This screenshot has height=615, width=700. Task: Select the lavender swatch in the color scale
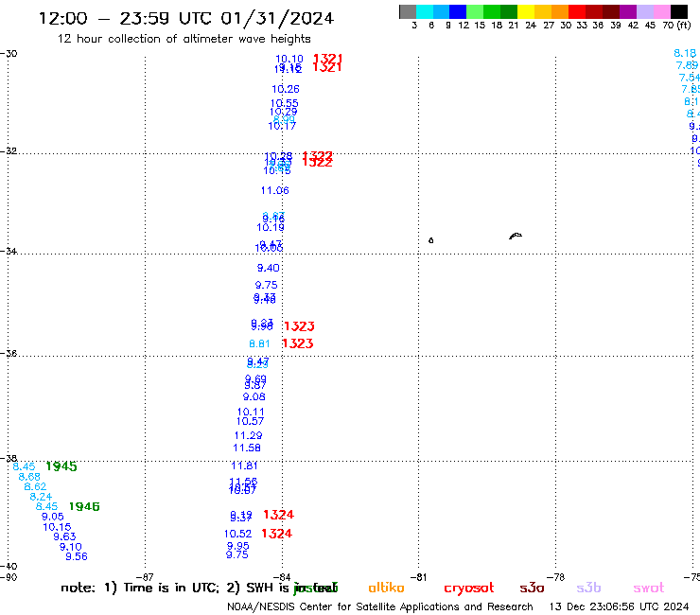pos(644,11)
